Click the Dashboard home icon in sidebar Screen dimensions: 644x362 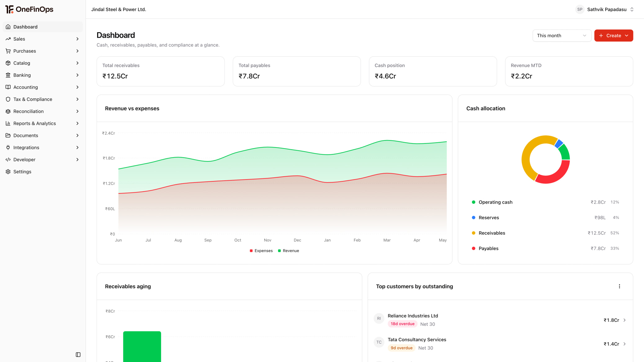point(8,27)
